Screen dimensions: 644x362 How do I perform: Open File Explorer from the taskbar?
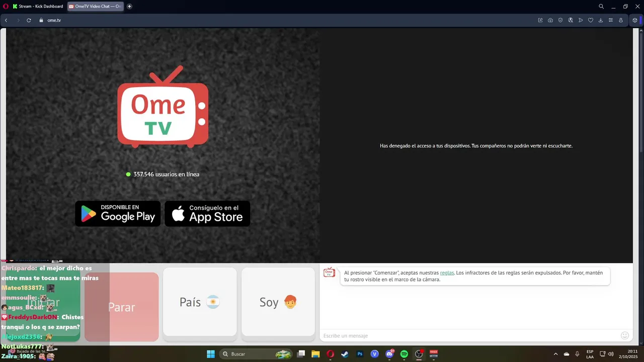pyautogui.click(x=315, y=354)
